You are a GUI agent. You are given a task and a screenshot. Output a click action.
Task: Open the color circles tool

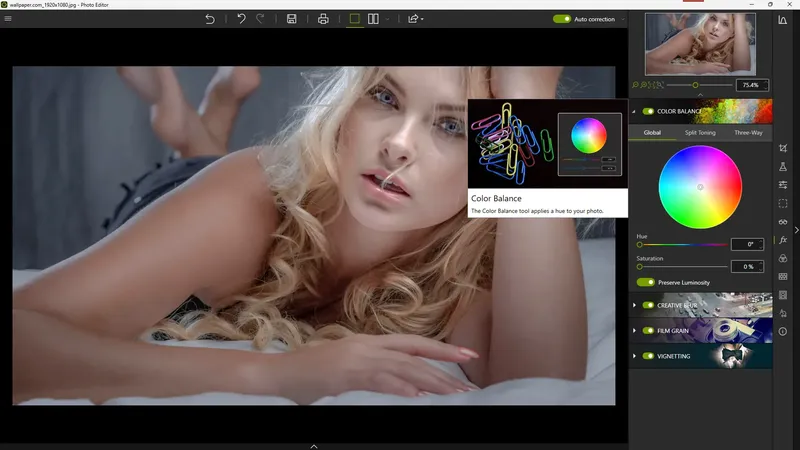[783, 258]
